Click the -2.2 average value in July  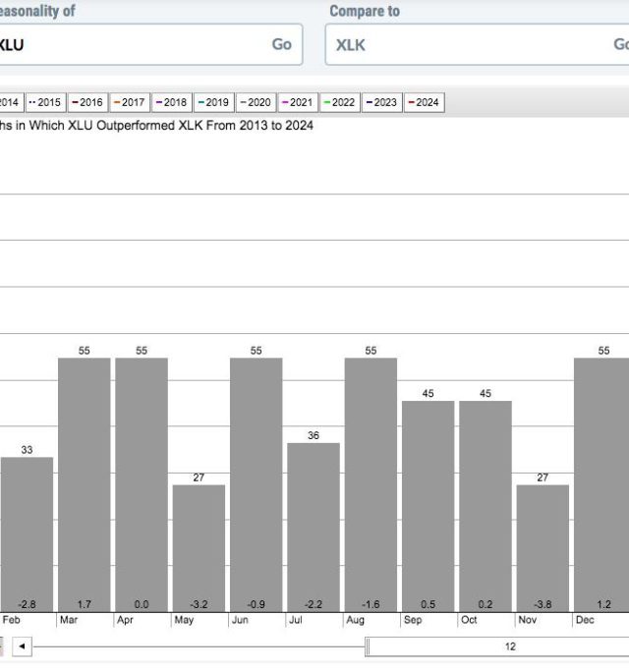coord(314,604)
